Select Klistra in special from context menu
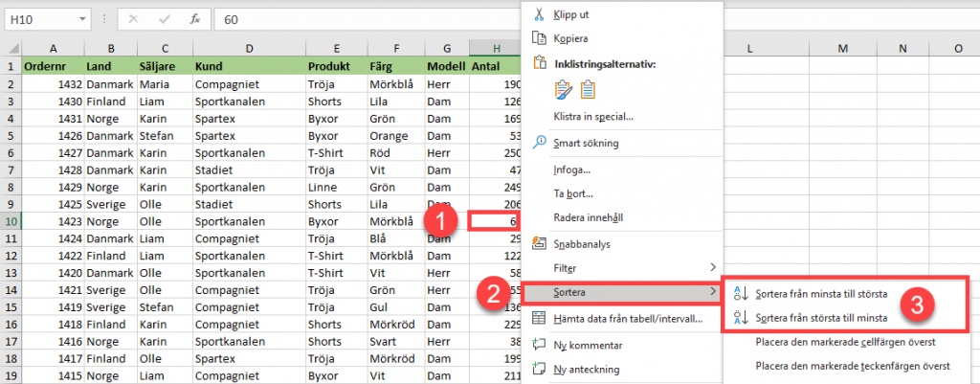 point(593,117)
